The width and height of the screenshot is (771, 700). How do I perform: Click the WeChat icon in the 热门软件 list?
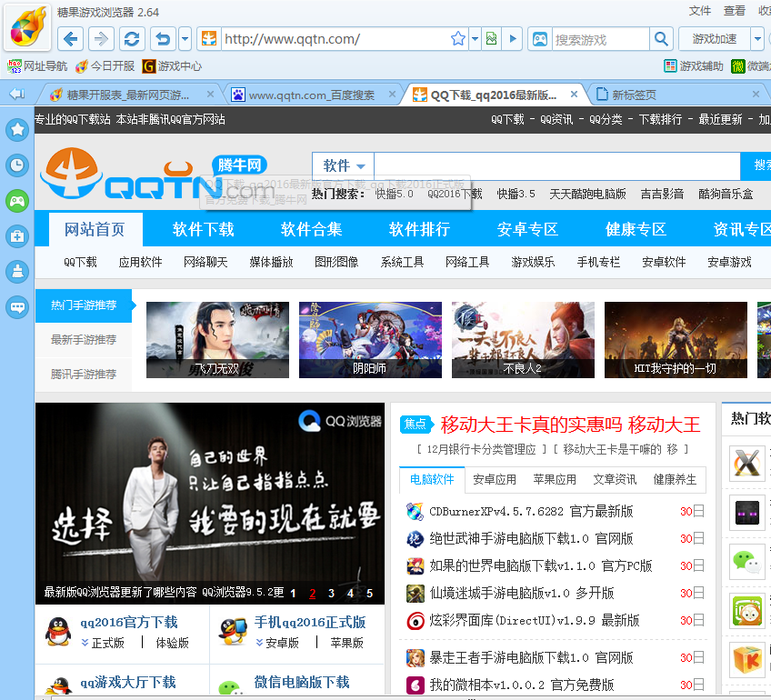(746, 562)
